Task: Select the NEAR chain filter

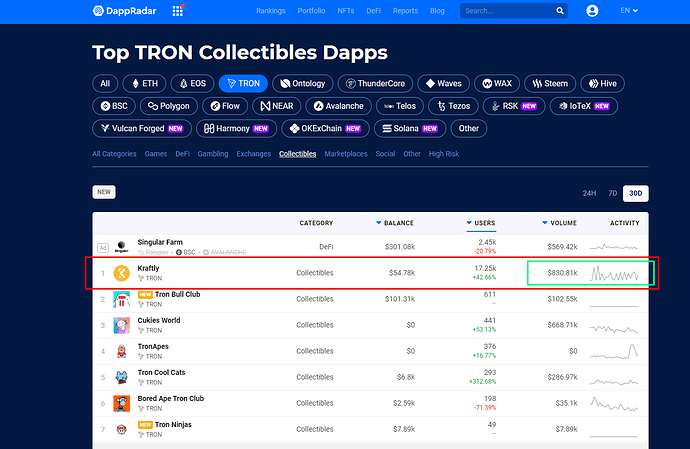Action: (277, 106)
